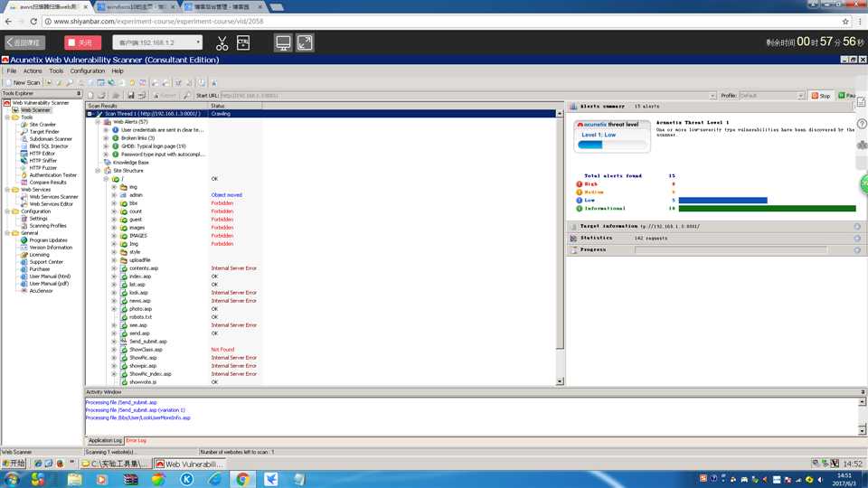Open the File menu
The image size is (868, 488).
(11, 70)
